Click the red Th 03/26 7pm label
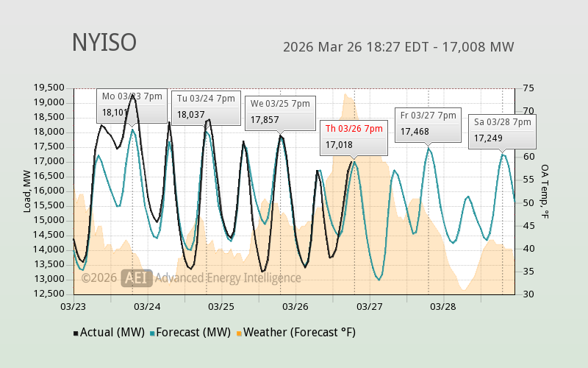This screenshot has width=588, height=368. pyautogui.click(x=354, y=128)
